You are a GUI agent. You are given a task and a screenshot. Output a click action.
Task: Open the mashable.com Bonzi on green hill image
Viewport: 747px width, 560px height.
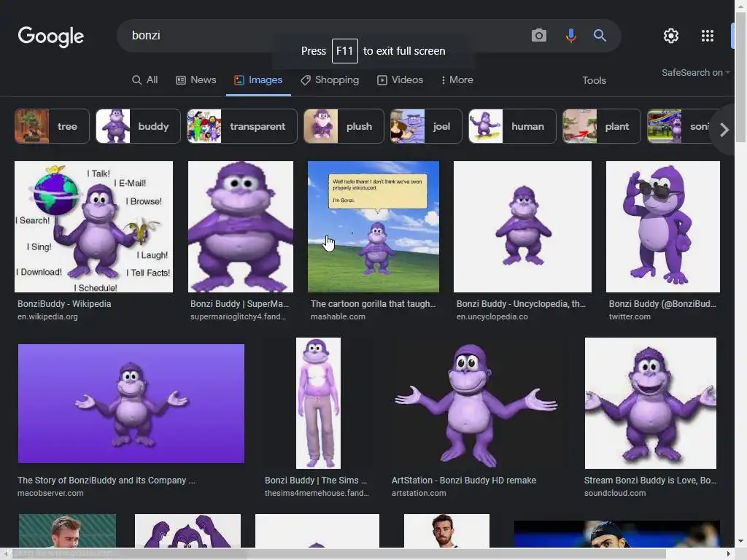coord(373,227)
